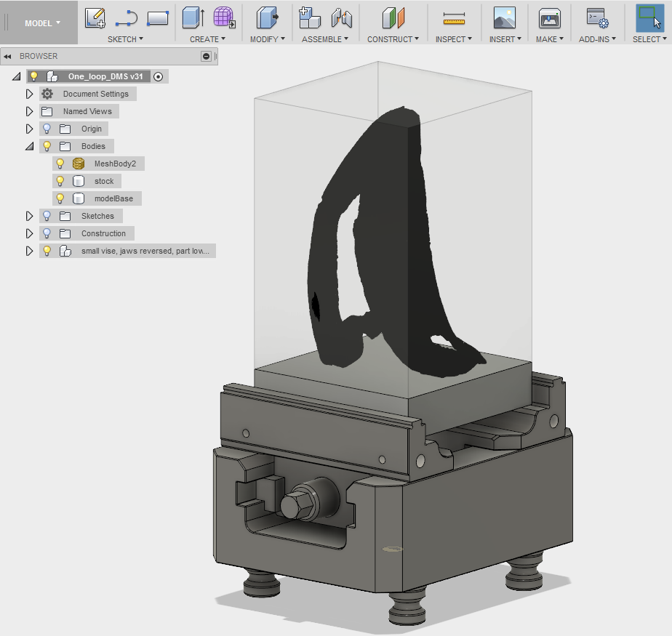Viewport: 672px width, 636px height.
Task: Click the 3D Print make icon
Action: (549, 18)
